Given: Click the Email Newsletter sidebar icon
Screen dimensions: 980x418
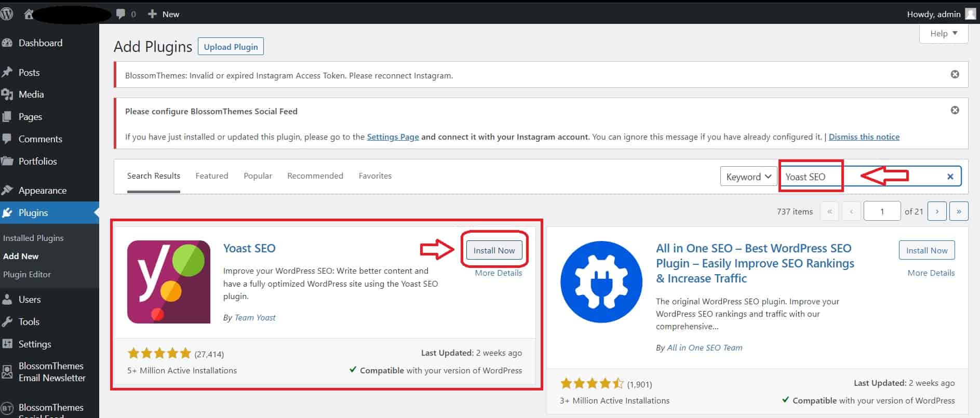Looking at the screenshot, I should [x=7, y=372].
